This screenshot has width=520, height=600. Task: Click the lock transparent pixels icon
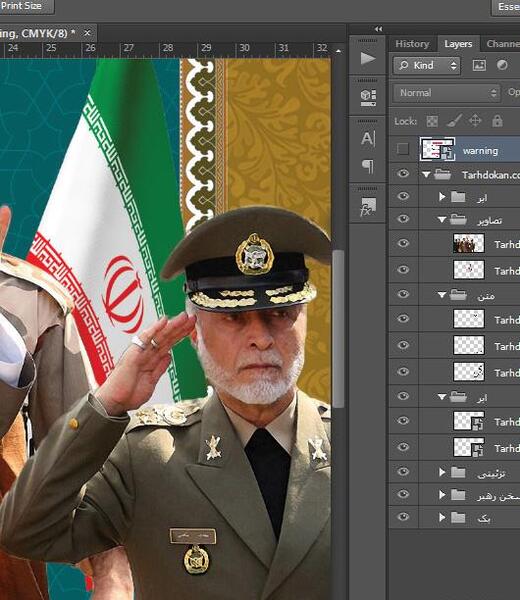(x=432, y=121)
